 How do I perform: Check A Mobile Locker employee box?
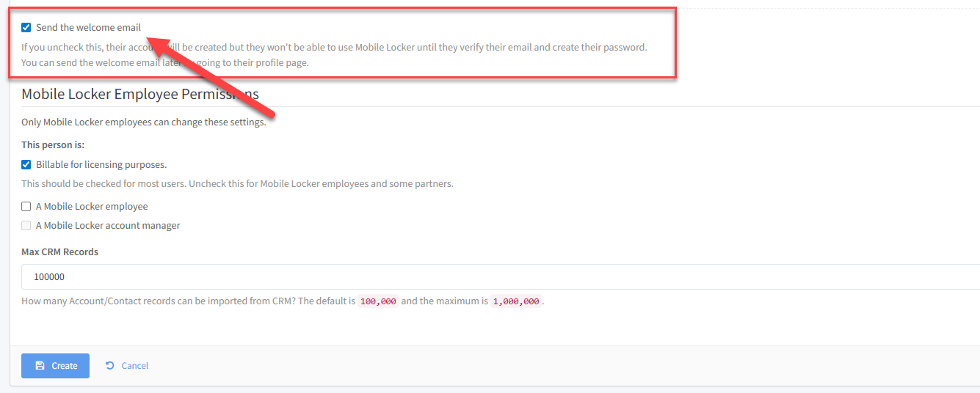click(x=26, y=207)
